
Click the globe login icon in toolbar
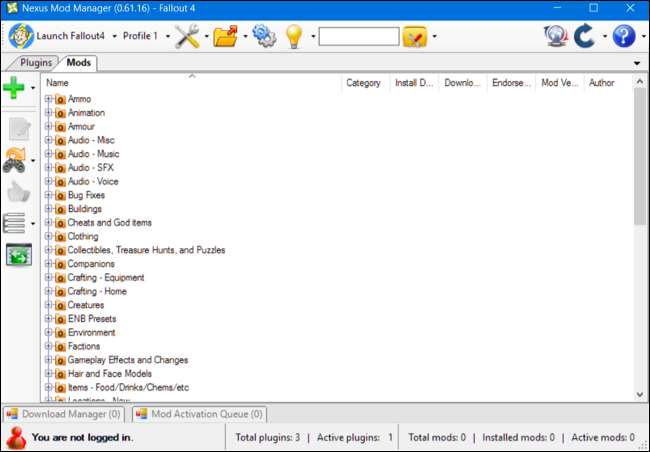(x=555, y=37)
